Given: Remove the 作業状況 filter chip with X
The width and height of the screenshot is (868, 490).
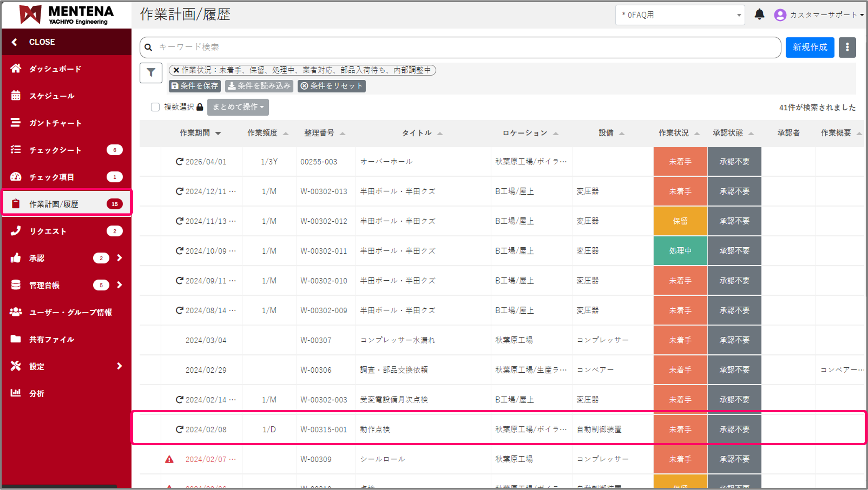Looking at the screenshot, I should point(176,70).
